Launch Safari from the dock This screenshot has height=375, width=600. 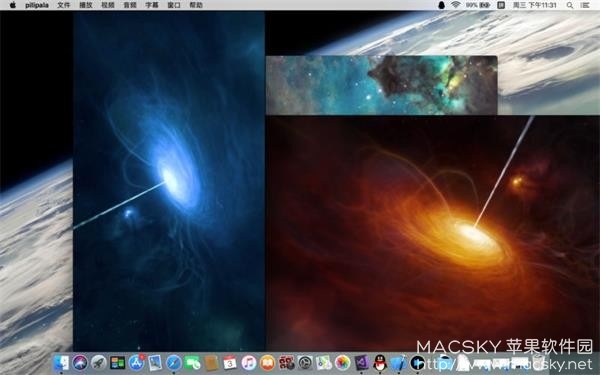click(x=174, y=362)
